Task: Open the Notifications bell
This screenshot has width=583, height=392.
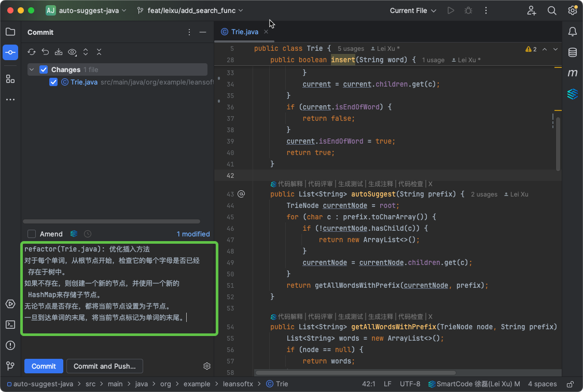Action: pyautogui.click(x=573, y=32)
